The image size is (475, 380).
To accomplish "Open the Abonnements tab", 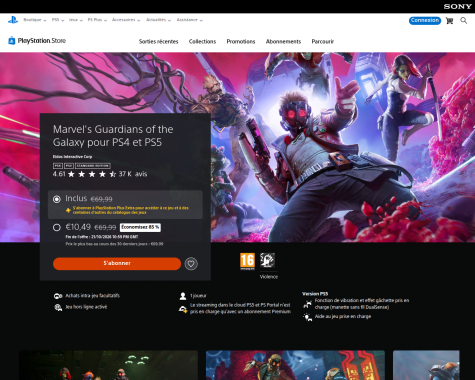I will [x=283, y=42].
